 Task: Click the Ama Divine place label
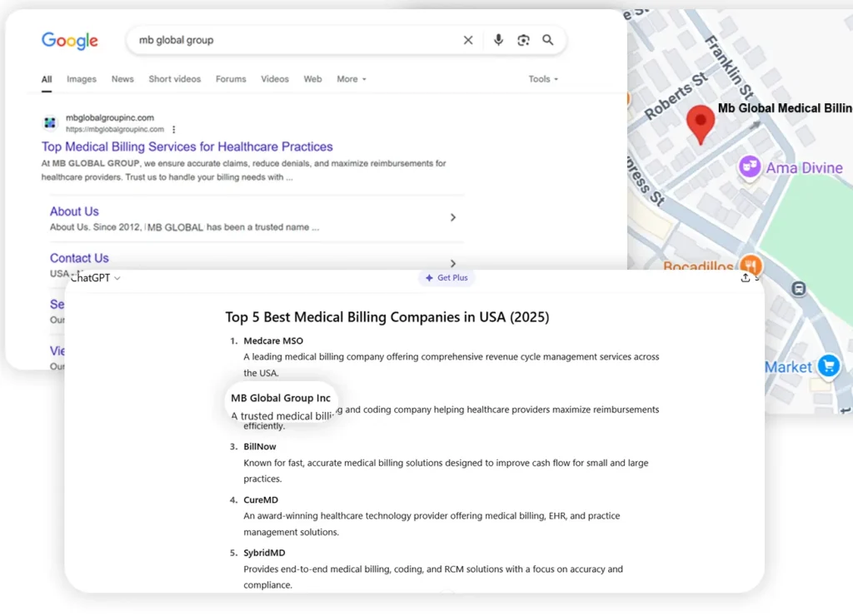tap(804, 168)
